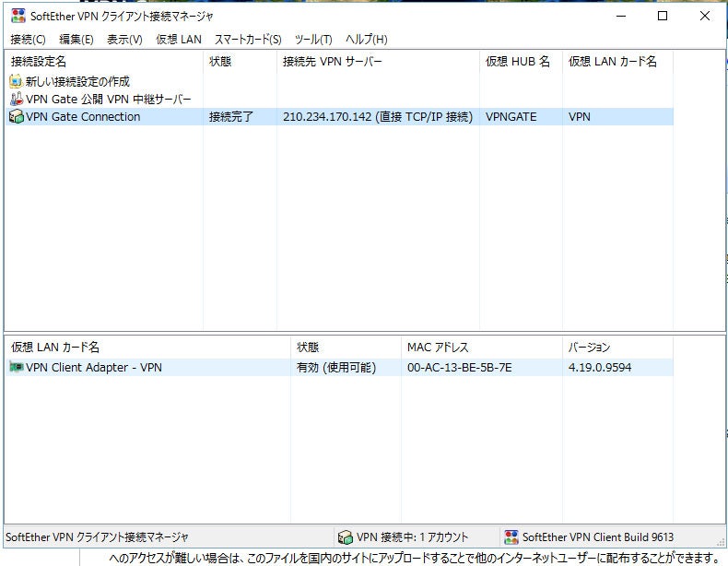728x566 pixels.
Task: Click the MAC address 00-AC-13-BE-5B-7E
Action: point(459,367)
